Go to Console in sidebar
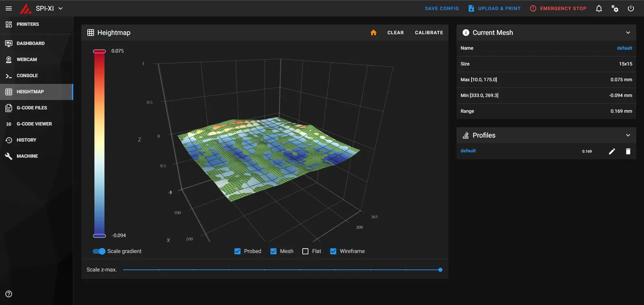Viewport: 644px width, 305px height. pyautogui.click(x=27, y=76)
